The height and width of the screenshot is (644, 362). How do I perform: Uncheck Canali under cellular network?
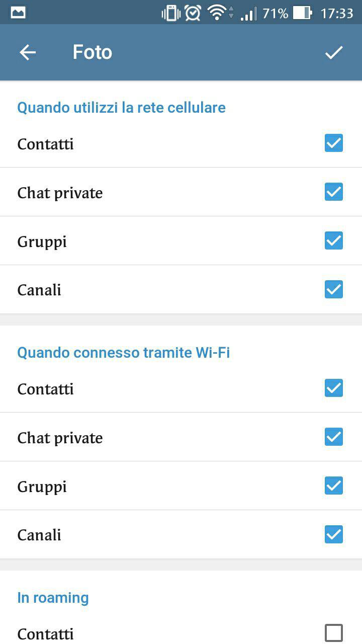pos(334,290)
